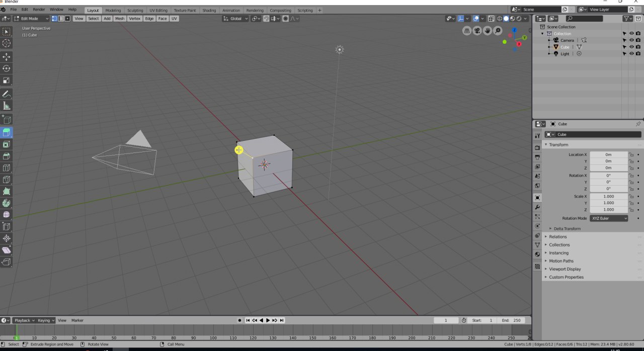Enable vertex select mode

coord(54,19)
